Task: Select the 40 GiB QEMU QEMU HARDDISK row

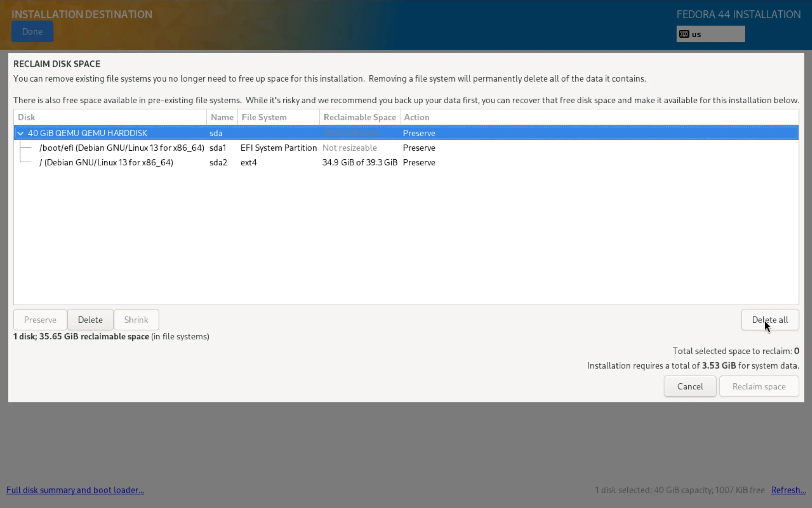Action: click(x=406, y=133)
